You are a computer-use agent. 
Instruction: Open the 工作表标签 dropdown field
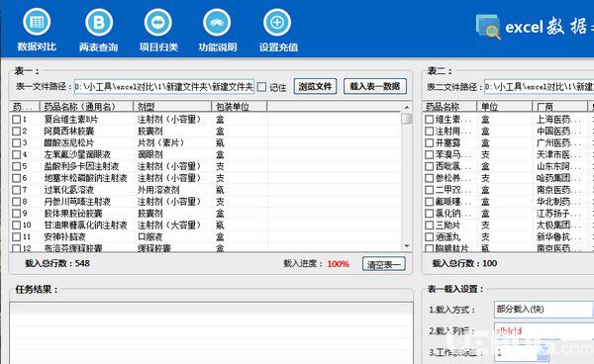pyautogui.click(x=522, y=353)
